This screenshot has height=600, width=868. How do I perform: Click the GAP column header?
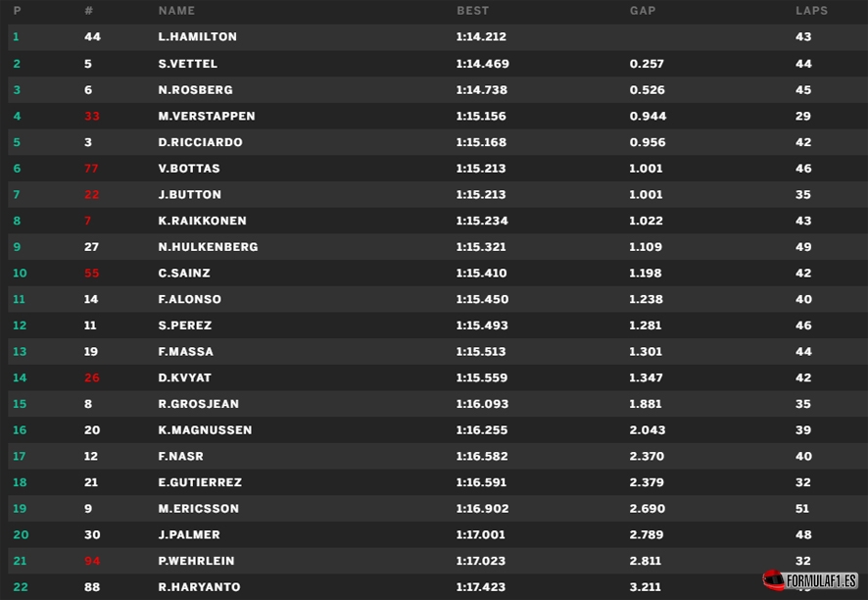tap(643, 11)
